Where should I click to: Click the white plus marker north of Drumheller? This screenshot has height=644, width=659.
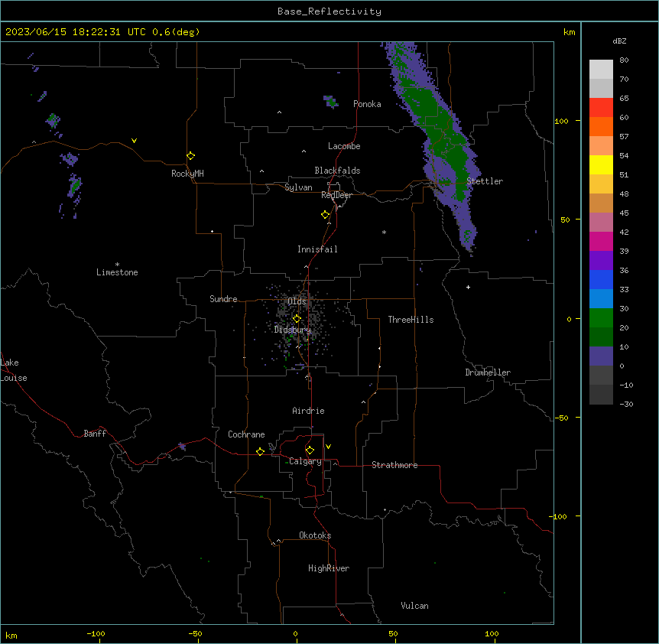point(468,287)
